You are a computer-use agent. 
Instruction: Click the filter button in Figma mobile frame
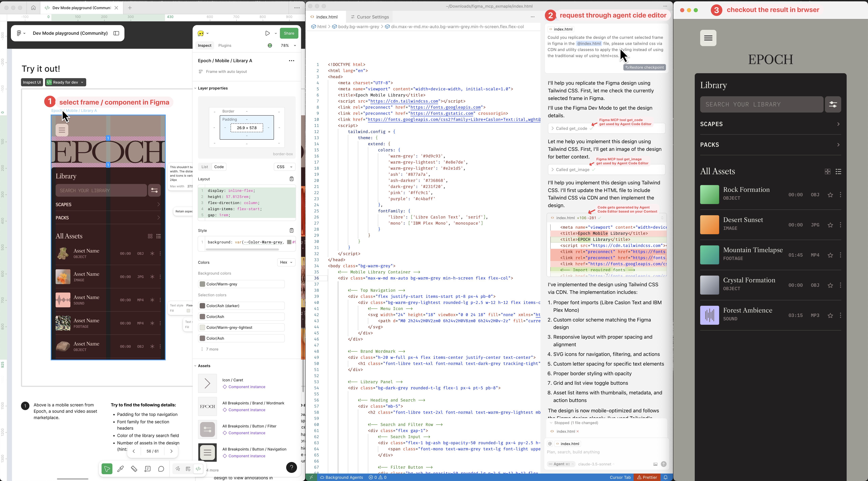[154, 190]
